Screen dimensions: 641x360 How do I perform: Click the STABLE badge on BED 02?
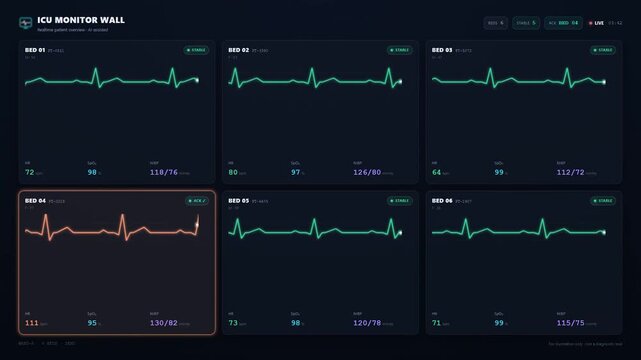point(400,50)
